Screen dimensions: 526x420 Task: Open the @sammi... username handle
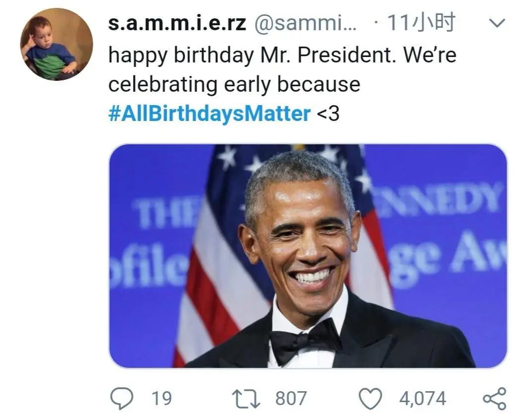pos(306,23)
